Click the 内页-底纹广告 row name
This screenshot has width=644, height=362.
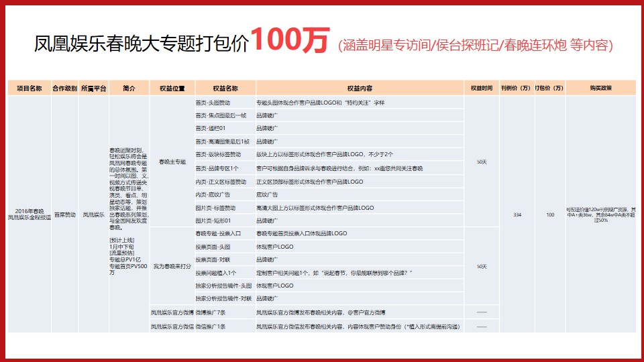point(213,194)
